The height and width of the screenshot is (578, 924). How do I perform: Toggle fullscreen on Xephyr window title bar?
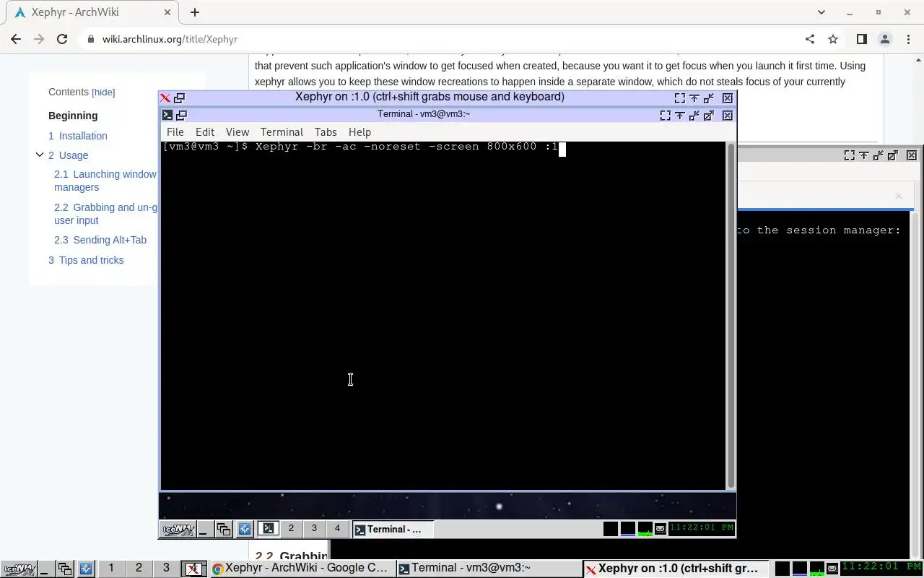click(x=679, y=98)
